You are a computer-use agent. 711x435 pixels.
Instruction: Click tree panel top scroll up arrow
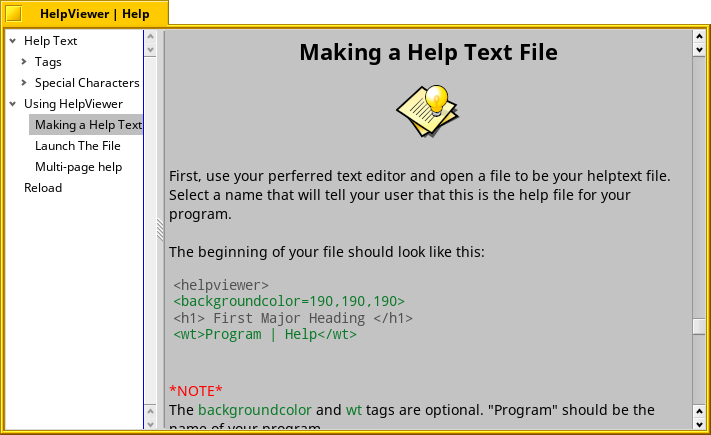tap(151, 36)
